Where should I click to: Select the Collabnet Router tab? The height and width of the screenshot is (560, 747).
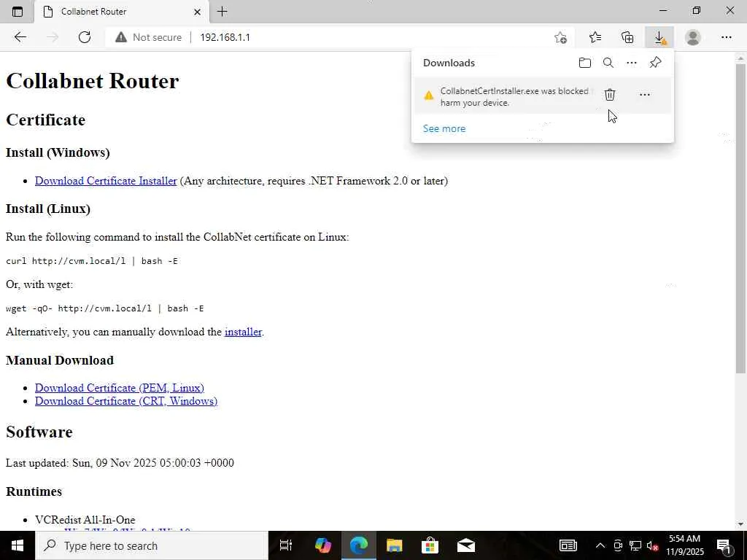[x=122, y=12]
